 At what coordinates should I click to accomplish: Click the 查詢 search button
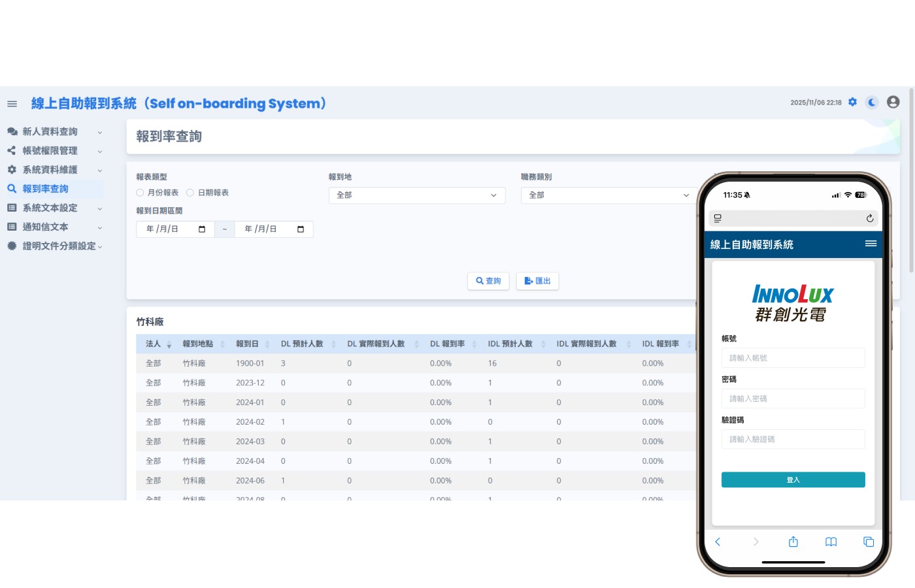[488, 281]
